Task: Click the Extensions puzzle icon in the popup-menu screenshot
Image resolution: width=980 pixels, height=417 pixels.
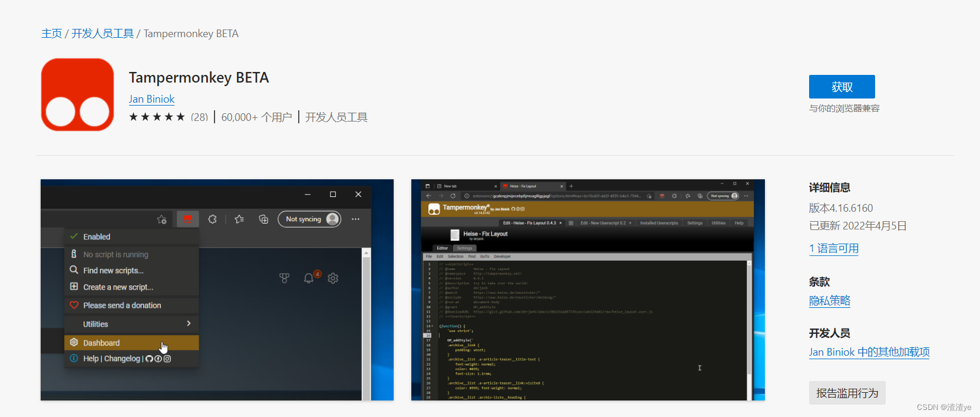Action: (x=213, y=219)
